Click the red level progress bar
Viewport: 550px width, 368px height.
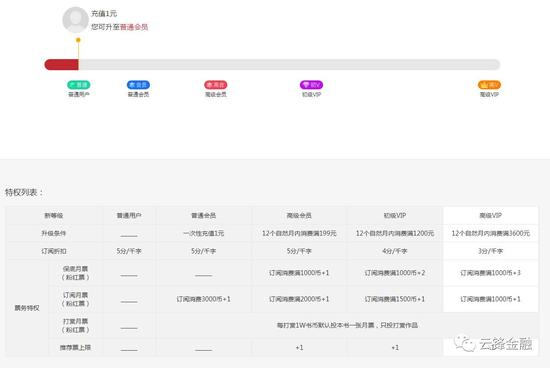62,65
